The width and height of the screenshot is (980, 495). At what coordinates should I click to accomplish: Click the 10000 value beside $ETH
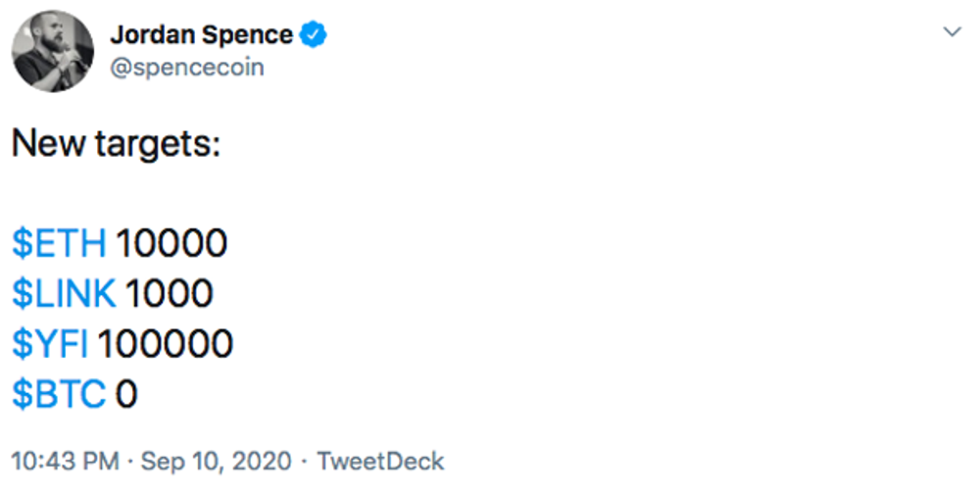coord(171,243)
